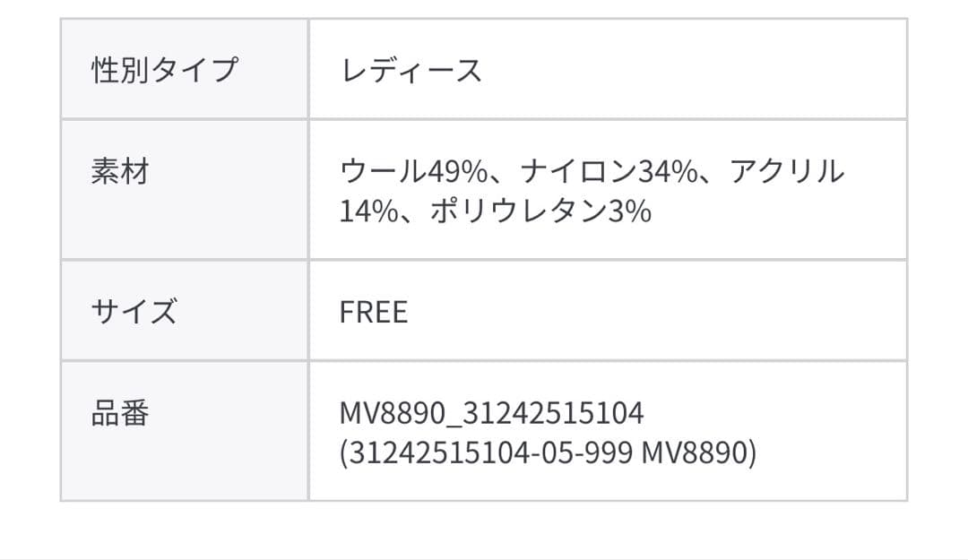The image size is (968, 560).
Task: Click the MV8890 text before closing parenthesis
Action: pyautogui.click(x=696, y=454)
